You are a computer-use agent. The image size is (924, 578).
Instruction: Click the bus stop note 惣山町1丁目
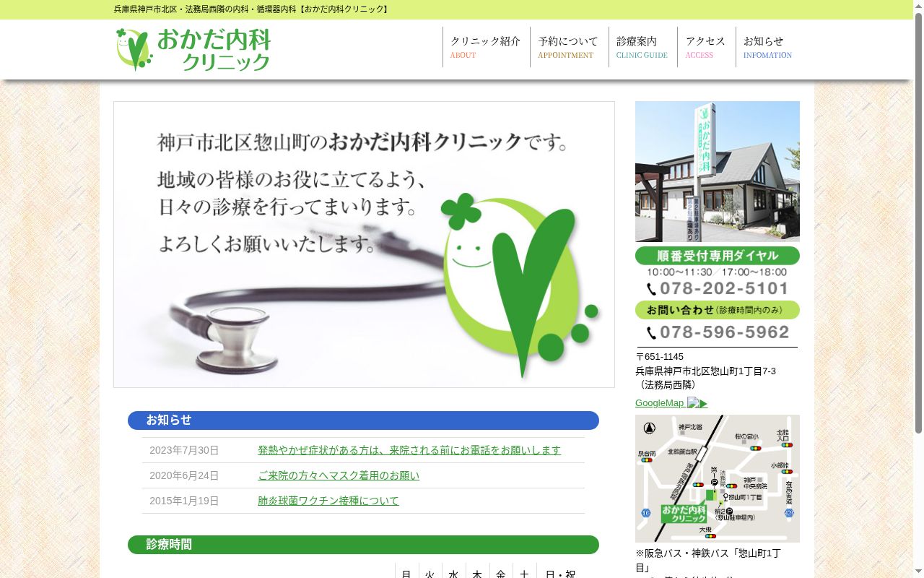click(708, 560)
